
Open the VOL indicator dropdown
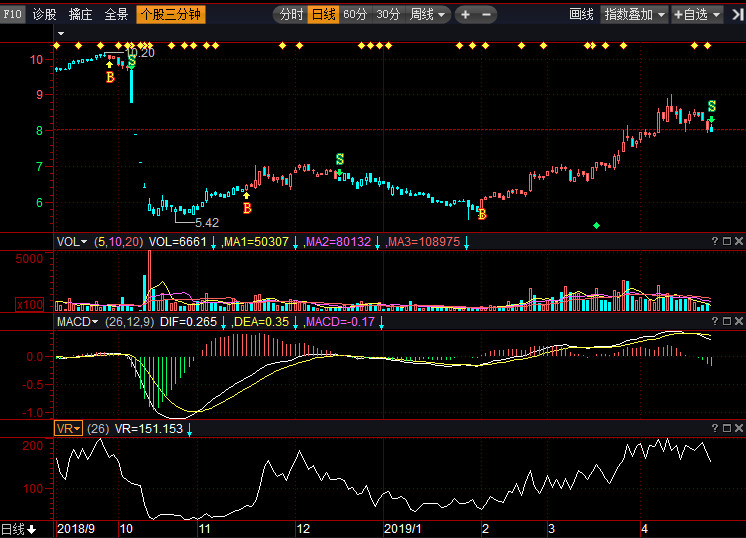click(x=72, y=242)
